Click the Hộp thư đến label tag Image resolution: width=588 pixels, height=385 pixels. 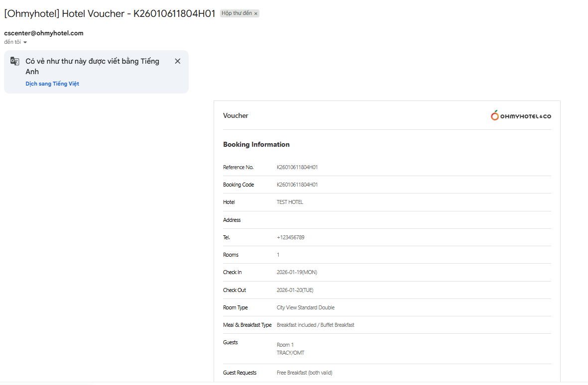pos(236,13)
